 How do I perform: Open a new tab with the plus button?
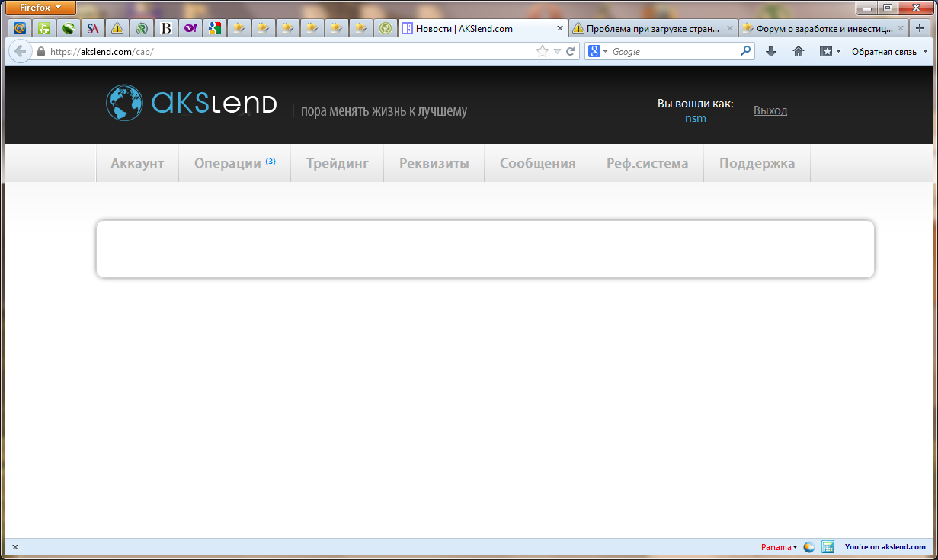(x=920, y=28)
